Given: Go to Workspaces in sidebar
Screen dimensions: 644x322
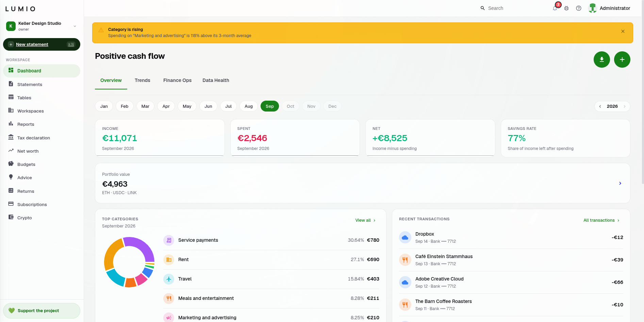Looking at the screenshot, I should pyautogui.click(x=42, y=111).
